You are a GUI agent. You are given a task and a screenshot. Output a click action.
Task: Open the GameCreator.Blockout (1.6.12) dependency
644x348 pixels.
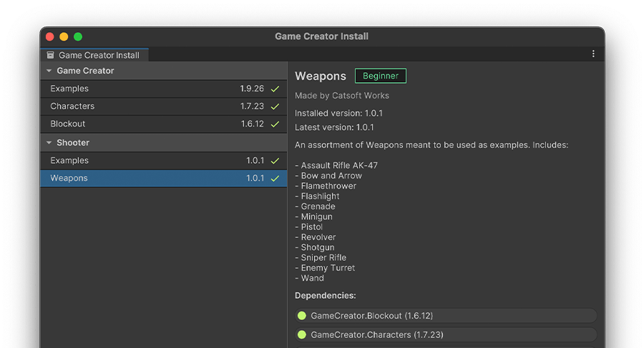point(446,316)
